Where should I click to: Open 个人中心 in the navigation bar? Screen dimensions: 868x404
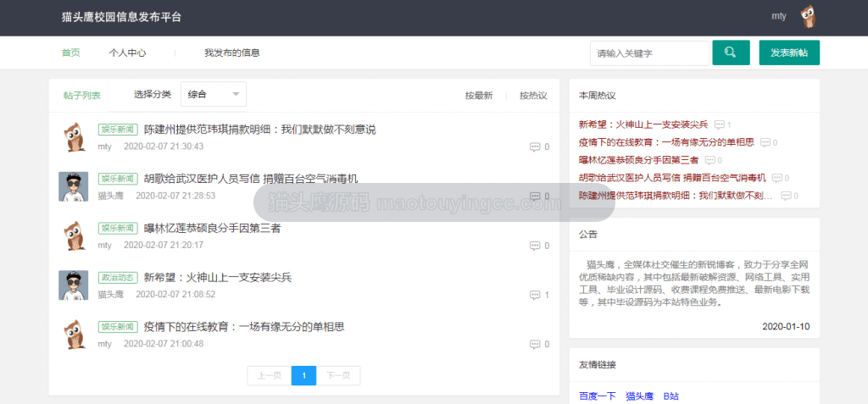[127, 53]
